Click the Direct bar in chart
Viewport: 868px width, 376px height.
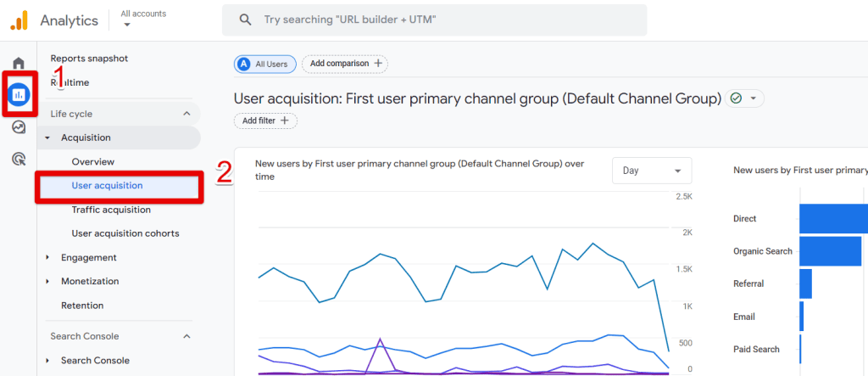click(833, 218)
